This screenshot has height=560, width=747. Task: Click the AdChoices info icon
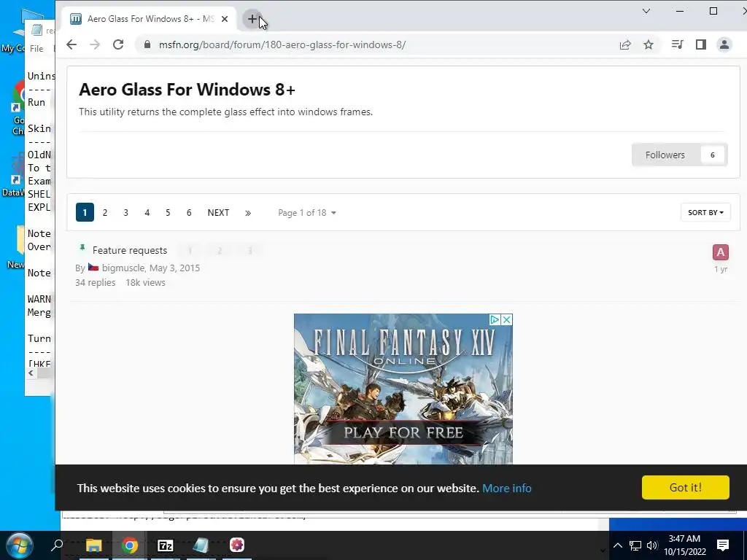coord(495,319)
